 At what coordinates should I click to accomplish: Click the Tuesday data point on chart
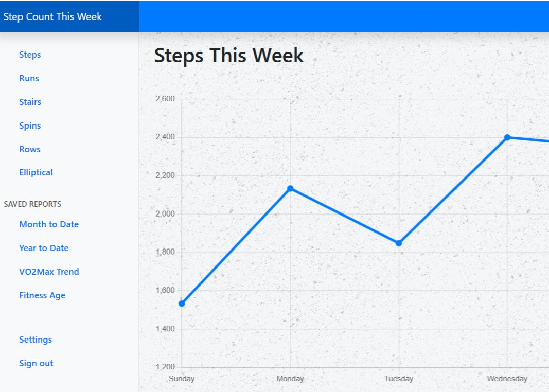tap(399, 243)
